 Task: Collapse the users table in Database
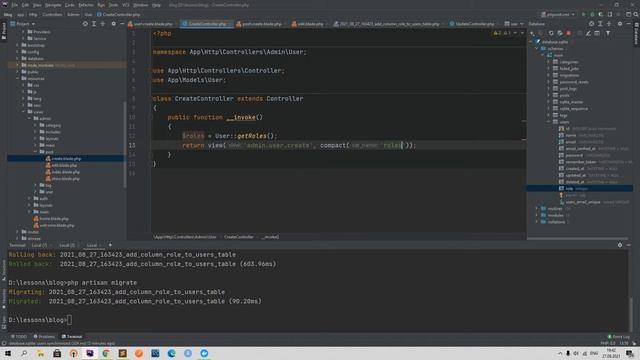pos(549,122)
